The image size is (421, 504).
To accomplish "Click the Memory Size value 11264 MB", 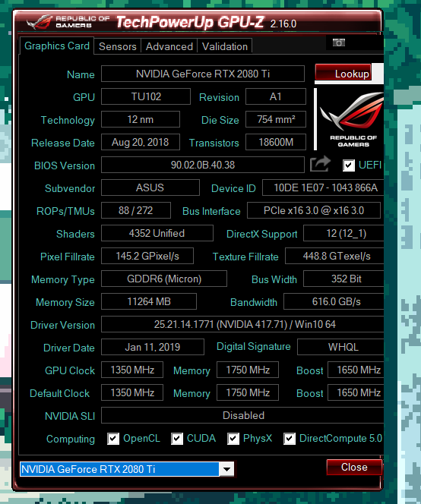I will [149, 301].
